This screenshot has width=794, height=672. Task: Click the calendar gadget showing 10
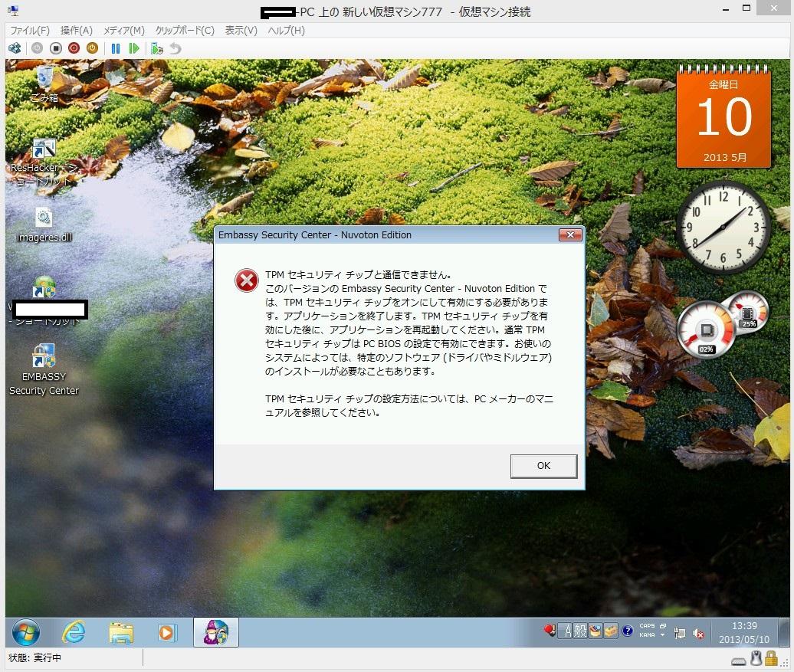pyautogui.click(x=724, y=117)
